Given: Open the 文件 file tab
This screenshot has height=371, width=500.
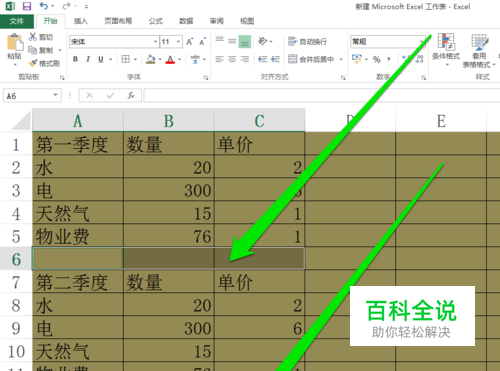Looking at the screenshot, I should click(17, 21).
